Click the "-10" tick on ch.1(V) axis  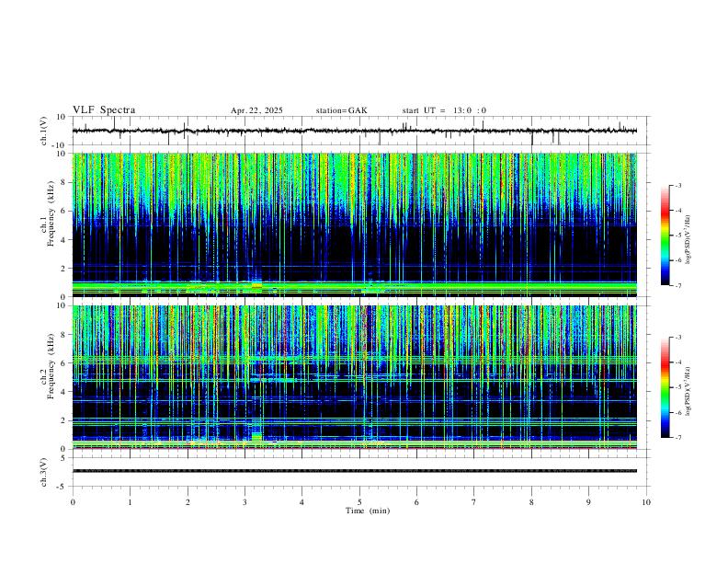61,145
